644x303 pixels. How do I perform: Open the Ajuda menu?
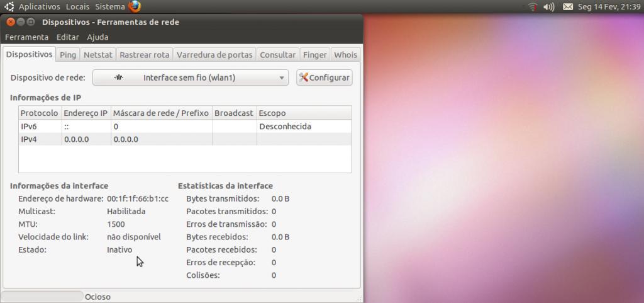(97, 37)
